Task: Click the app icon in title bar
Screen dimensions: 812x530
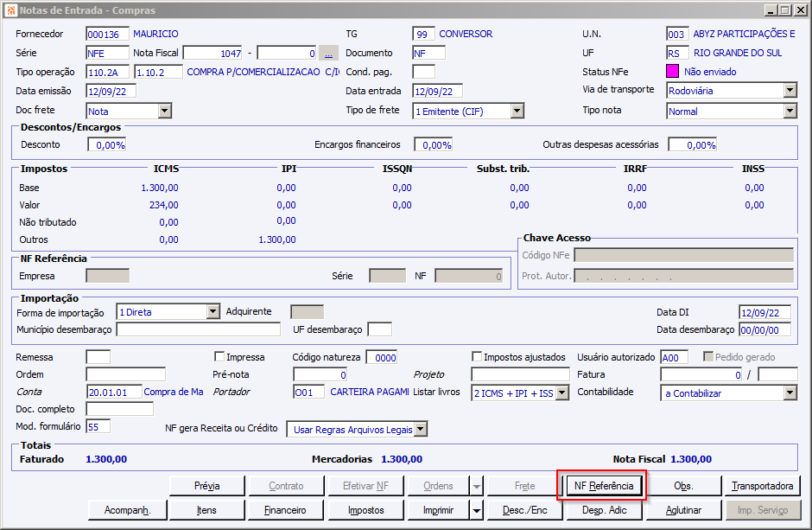Action: click(10, 10)
